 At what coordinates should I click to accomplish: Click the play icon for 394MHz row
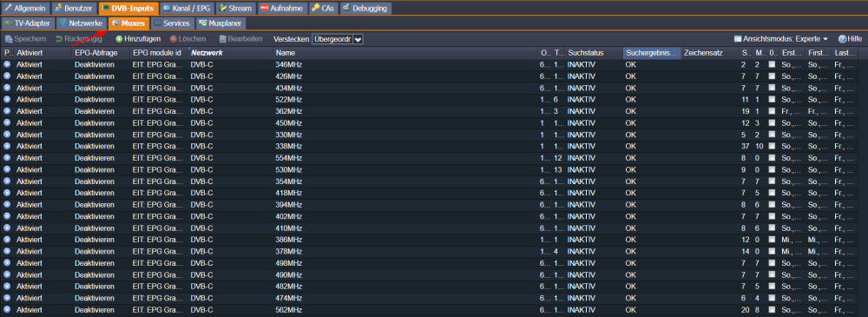click(7, 204)
